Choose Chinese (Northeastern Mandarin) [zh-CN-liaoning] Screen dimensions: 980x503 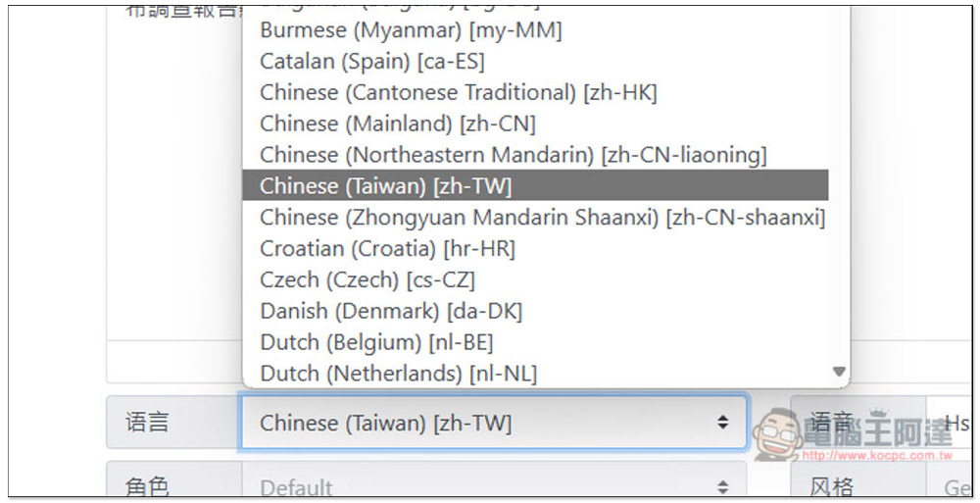pyautogui.click(x=535, y=155)
